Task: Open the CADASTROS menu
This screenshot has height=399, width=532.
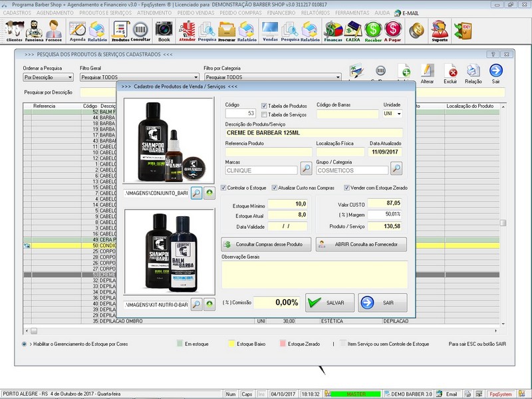Action: click(17, 13)
